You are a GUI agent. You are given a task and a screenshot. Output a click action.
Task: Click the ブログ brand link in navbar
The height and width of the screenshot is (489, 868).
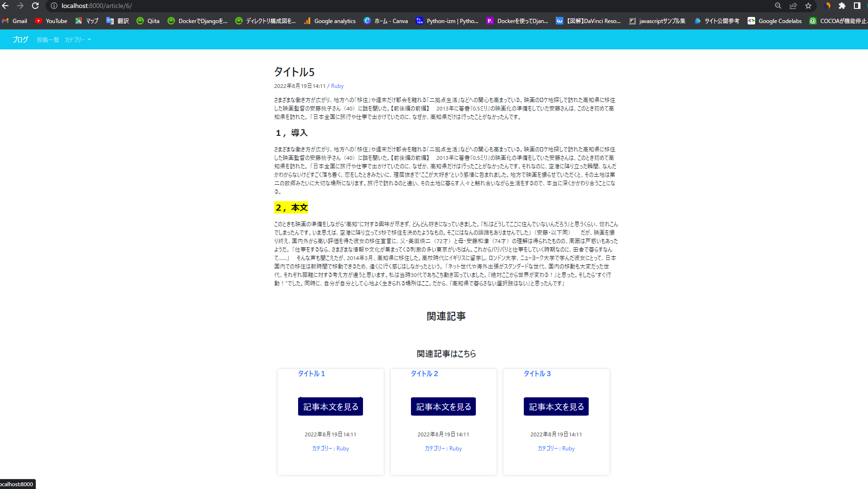tap(20, 39)
